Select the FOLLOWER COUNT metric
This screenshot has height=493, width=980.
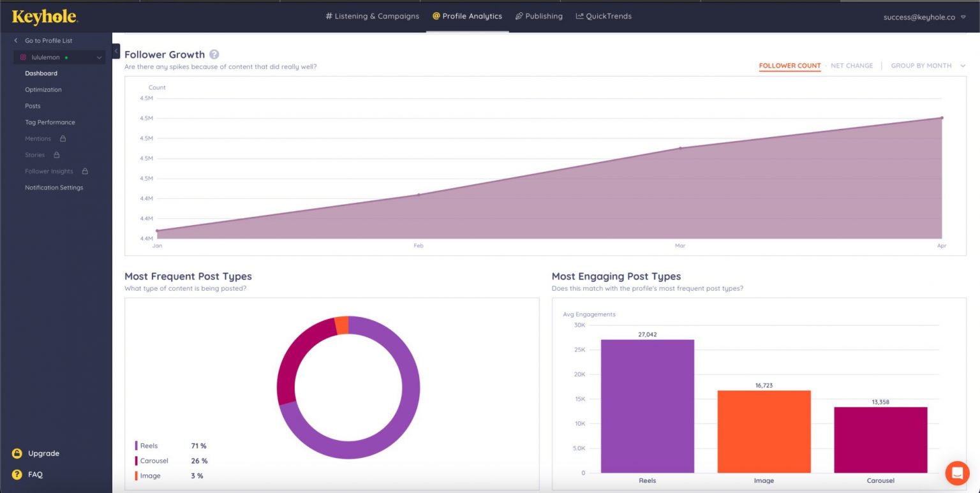pos(789,66)
